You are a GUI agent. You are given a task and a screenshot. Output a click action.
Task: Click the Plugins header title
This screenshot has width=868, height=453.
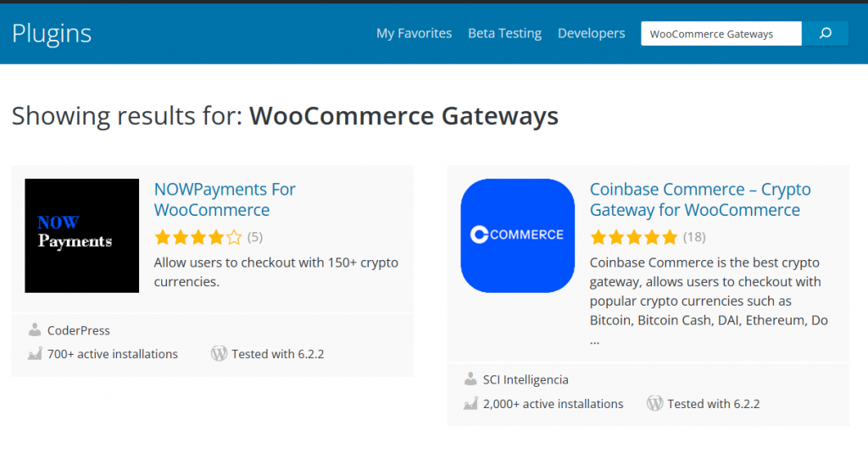[x=52, y=34]
